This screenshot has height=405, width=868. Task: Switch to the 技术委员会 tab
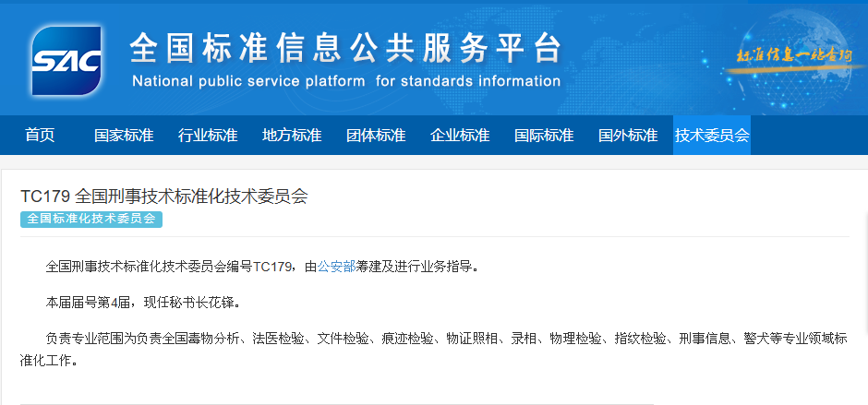tap(712, 135)
